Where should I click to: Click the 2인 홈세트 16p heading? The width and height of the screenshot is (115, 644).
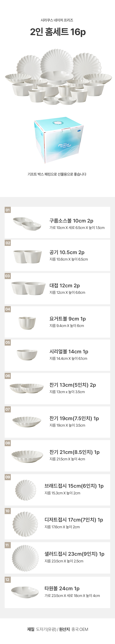pyautogui.click(x=58, y=32)
